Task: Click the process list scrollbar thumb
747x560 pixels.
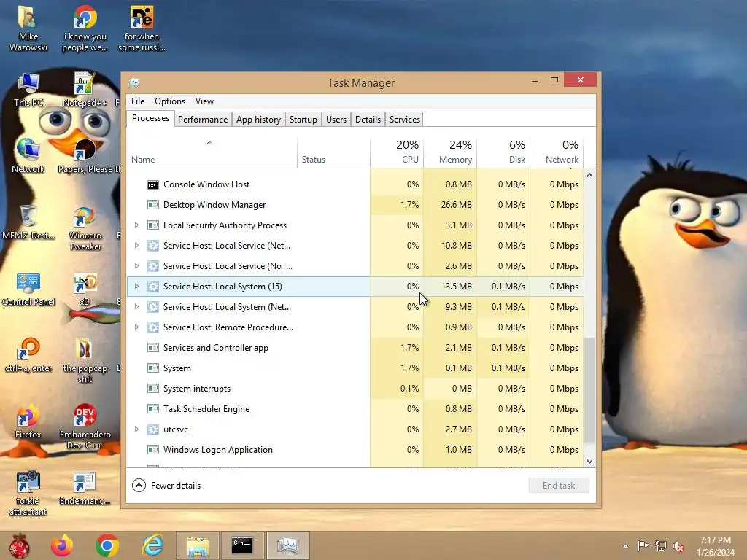Action: click(x=589, y=390)
